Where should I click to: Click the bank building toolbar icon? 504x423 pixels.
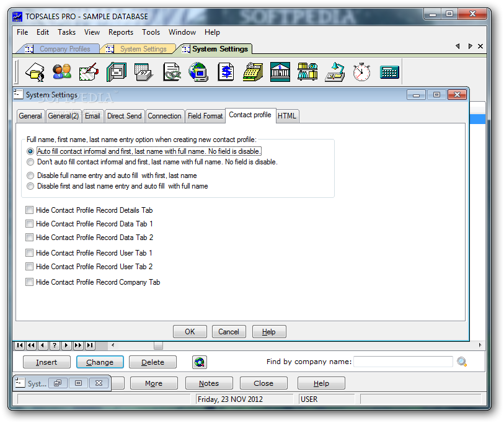[280, 72]
